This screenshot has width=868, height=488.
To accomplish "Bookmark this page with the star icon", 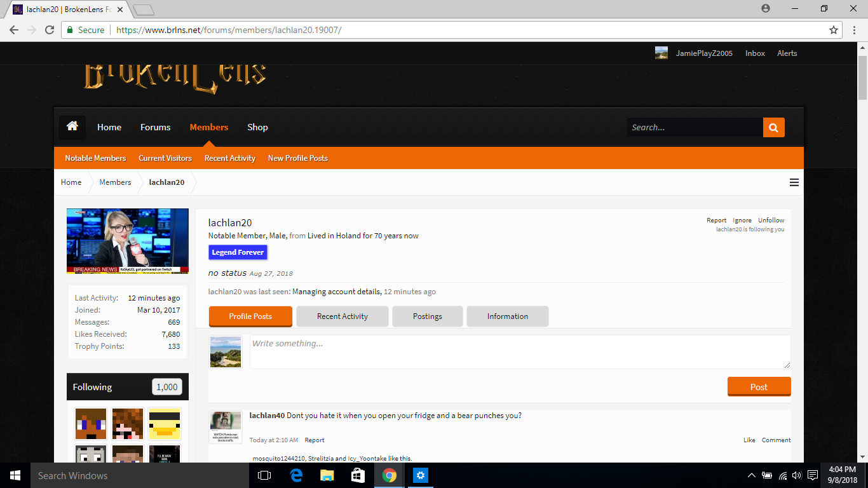I will tap(834, 30).
